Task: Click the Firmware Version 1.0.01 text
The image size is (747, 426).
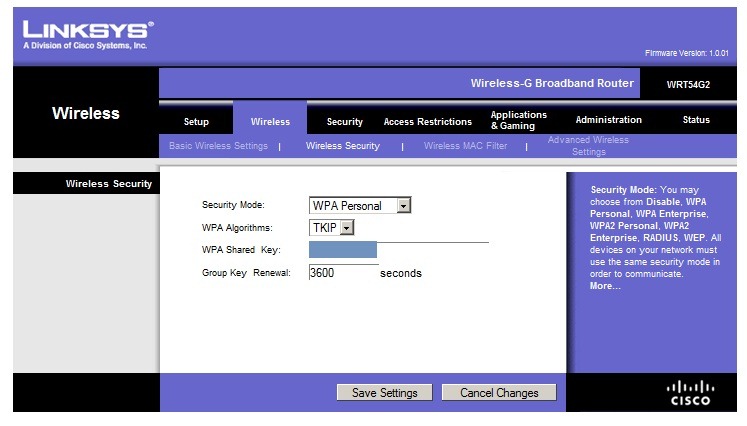Action: tap(686, 53)
